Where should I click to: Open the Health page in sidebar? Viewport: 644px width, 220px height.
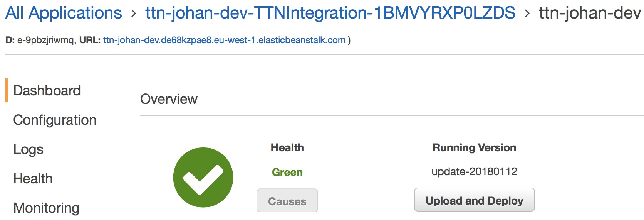[33, 179]
